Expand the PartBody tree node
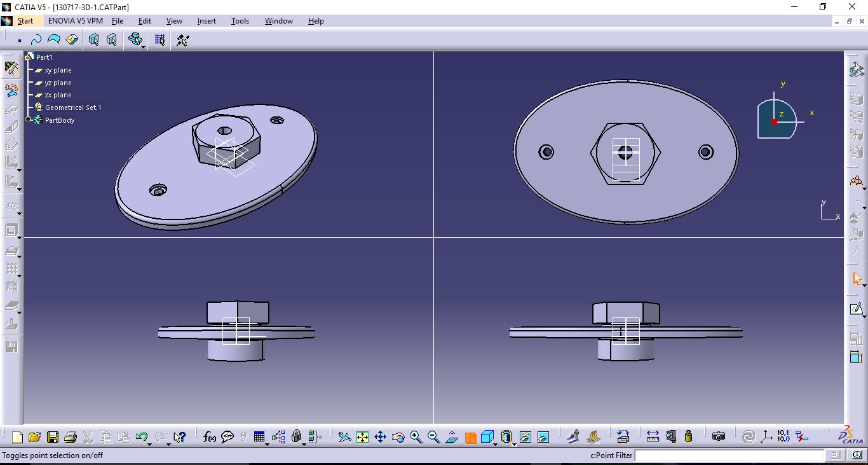The width and height of the screenshot is (868, 465). [27, 120]
